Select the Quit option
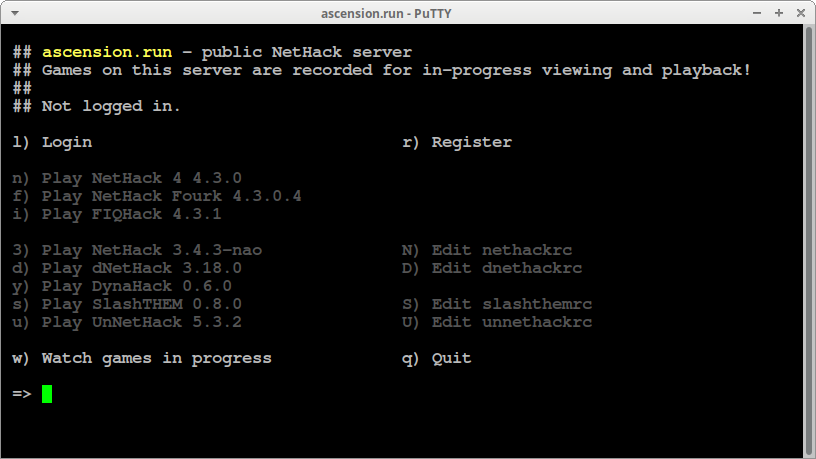Screen dimensions: 816x459 click(x=437, y=358)
